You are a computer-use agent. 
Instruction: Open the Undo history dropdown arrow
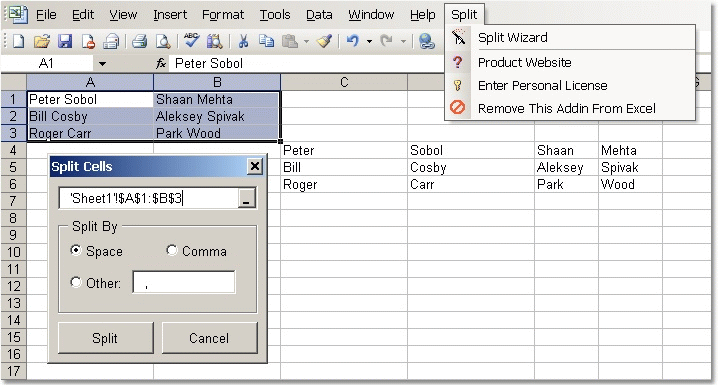pyautogui.click(x=369, y=42)
